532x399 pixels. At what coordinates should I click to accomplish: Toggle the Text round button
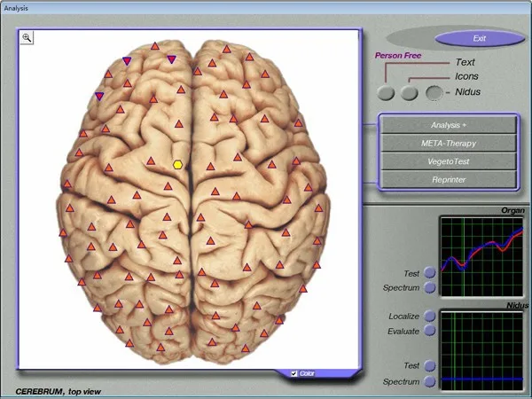pyautogui.click(x=386, y=92)
